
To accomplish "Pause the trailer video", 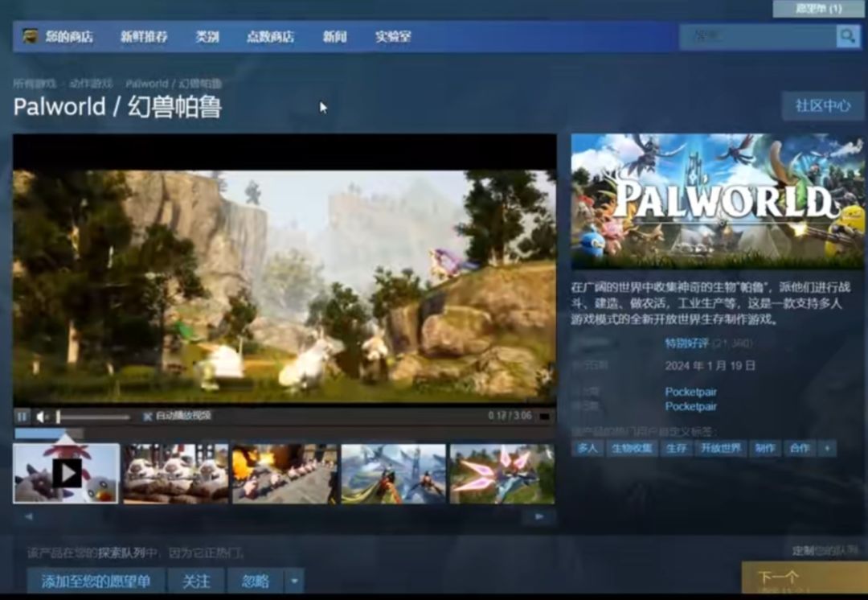I will (x=23, y=416).
